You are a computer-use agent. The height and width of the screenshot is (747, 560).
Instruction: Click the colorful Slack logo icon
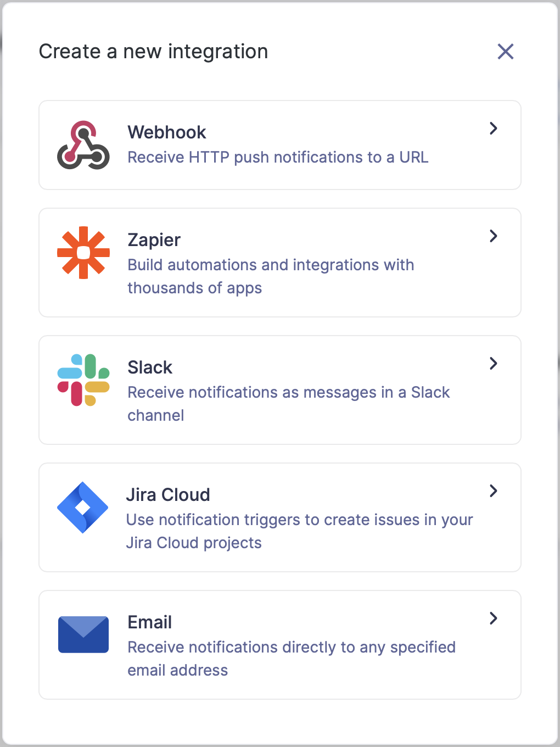tap(83, 380)
